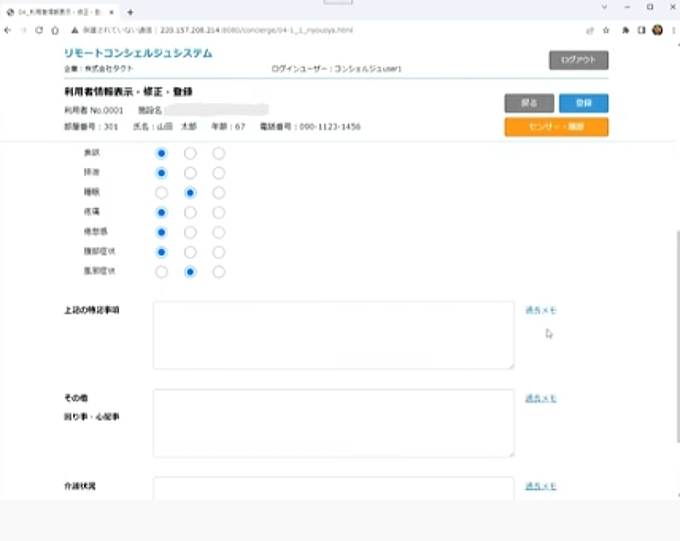Viewport: 680px width, 541px height.
Task: Click into the 困り事・心配事 text area
Action: [333, 423]
